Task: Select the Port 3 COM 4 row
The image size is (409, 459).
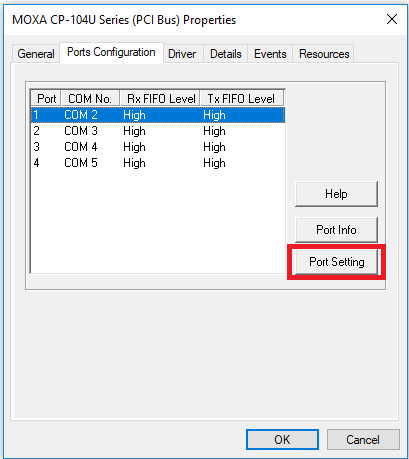Action: click(158, 147)
